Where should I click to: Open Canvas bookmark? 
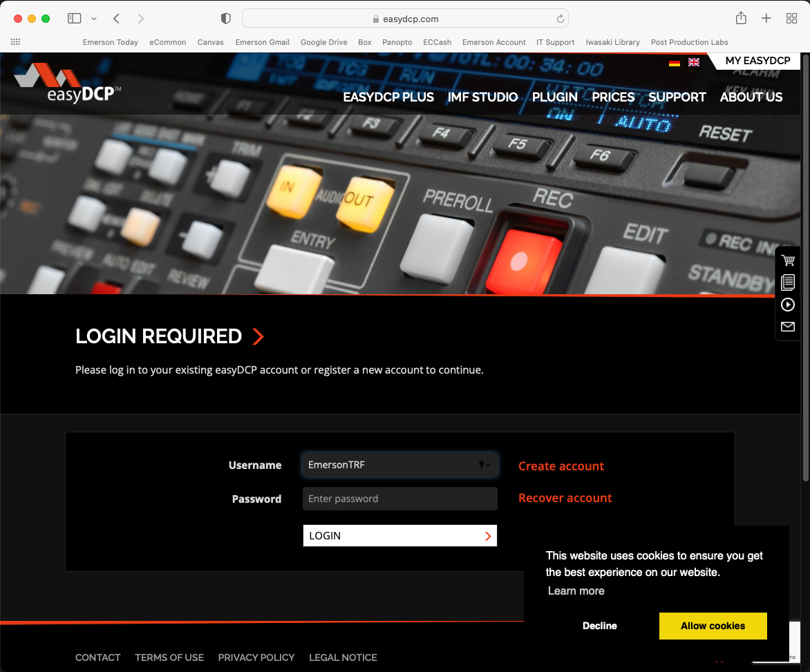210,42
